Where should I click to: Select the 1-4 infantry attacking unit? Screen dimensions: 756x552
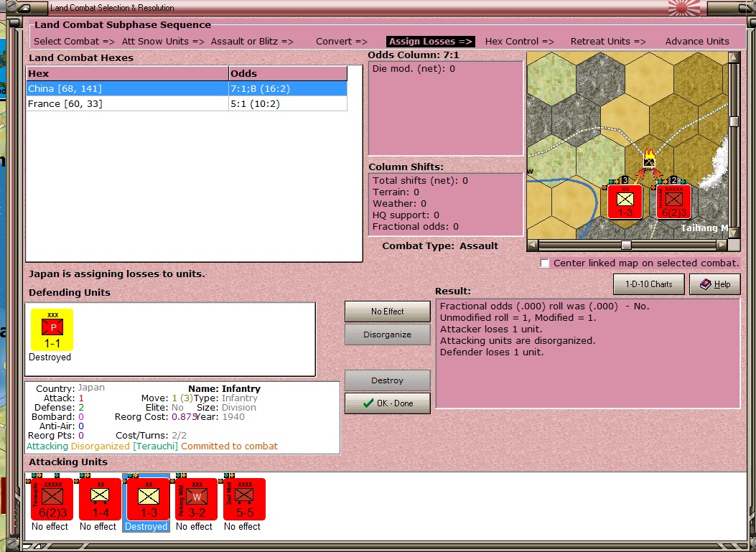(x=100, y=499)
